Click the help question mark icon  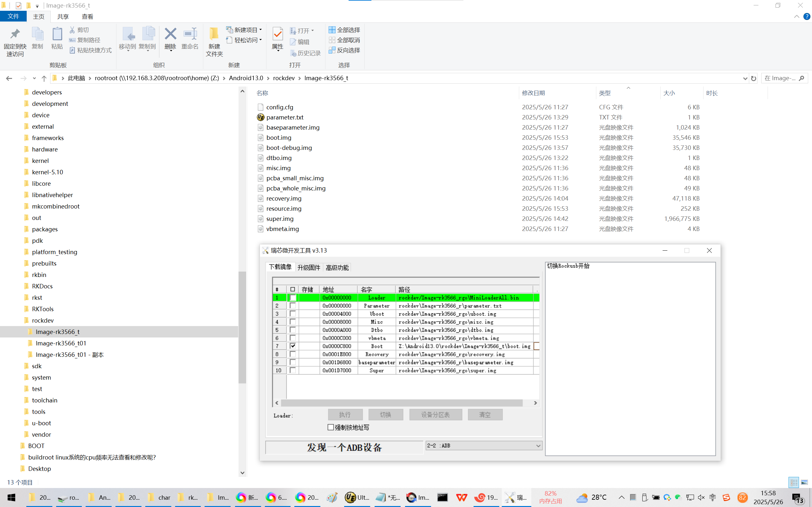(x=807, y=16)
